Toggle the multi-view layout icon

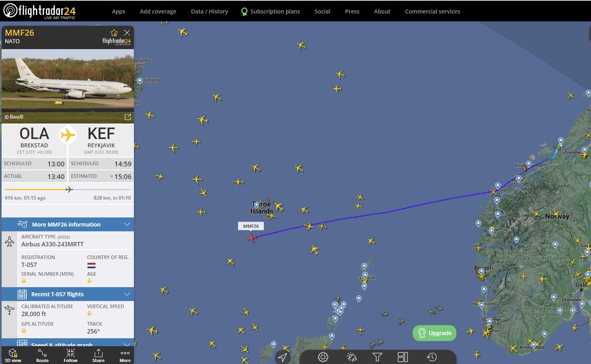point(403,357)
